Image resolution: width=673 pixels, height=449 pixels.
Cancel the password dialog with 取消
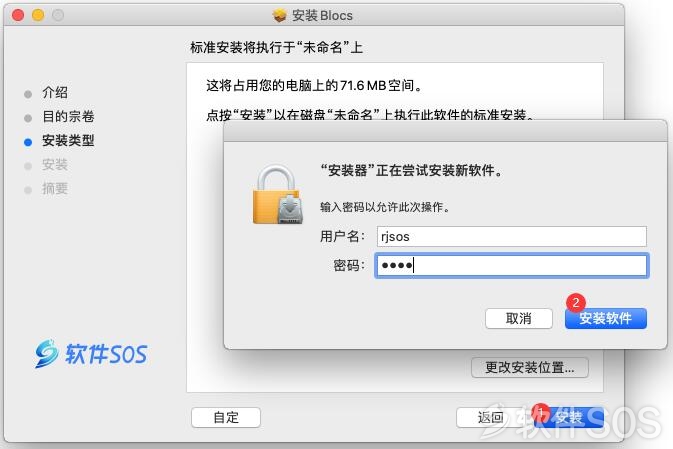[x=518, y=319]
